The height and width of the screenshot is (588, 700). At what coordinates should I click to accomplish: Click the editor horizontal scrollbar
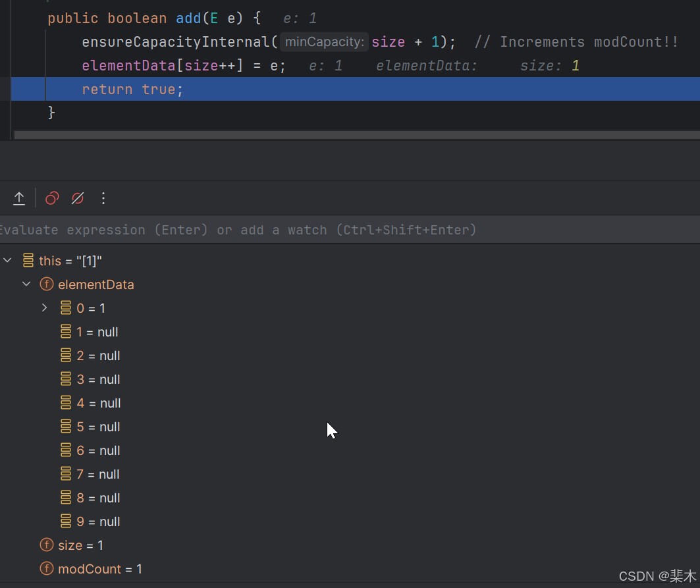pyautogui.click(x=357, y=135)
